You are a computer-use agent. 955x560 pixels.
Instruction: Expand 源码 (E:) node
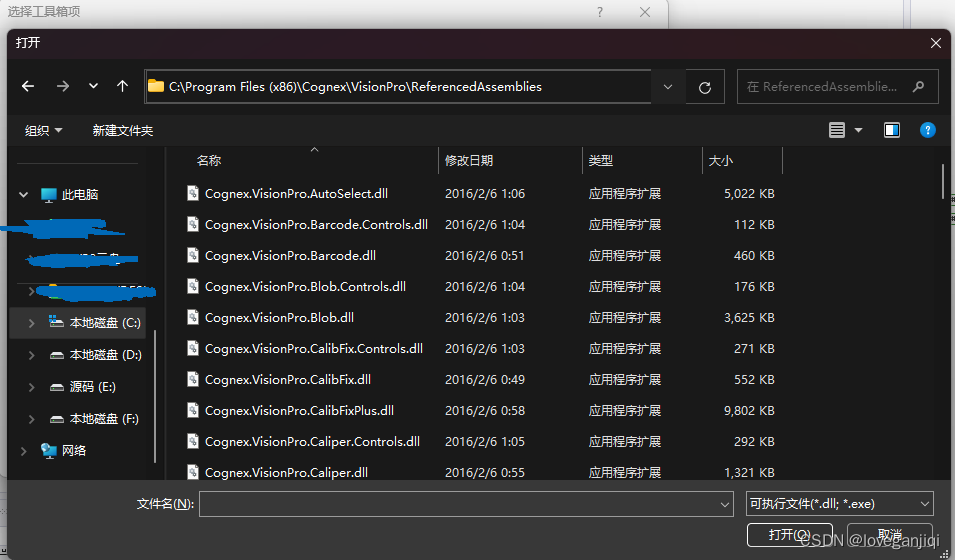click(31, 387)
